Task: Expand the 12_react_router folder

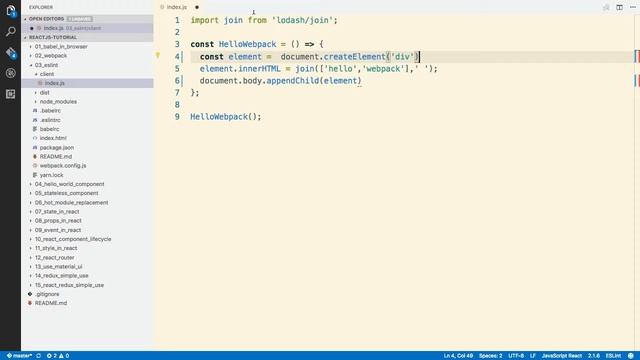Action: tap(54, 258)
